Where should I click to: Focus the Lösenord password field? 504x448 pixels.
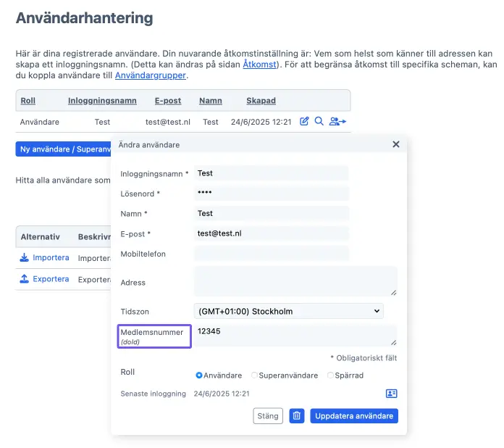point(272,193)
